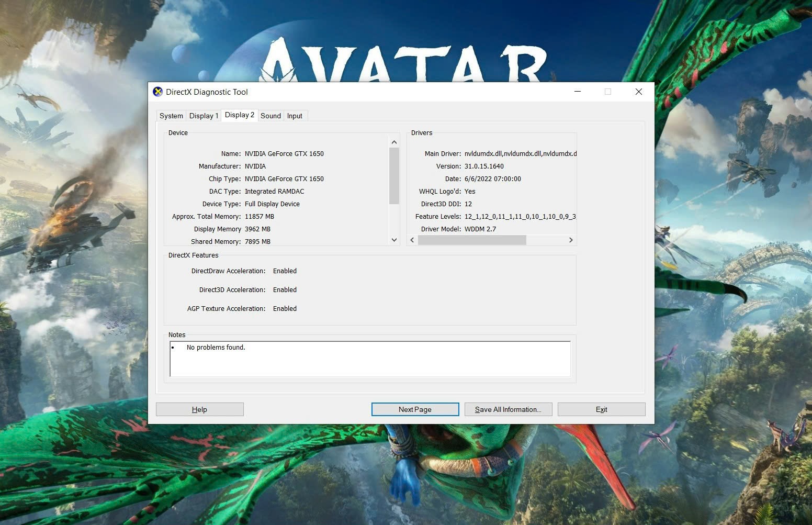The height and width of the screenshot is (525, 812).
Task: Click the Drivers panel horizontal scrollbar thumb
Action: click(471, 240)
